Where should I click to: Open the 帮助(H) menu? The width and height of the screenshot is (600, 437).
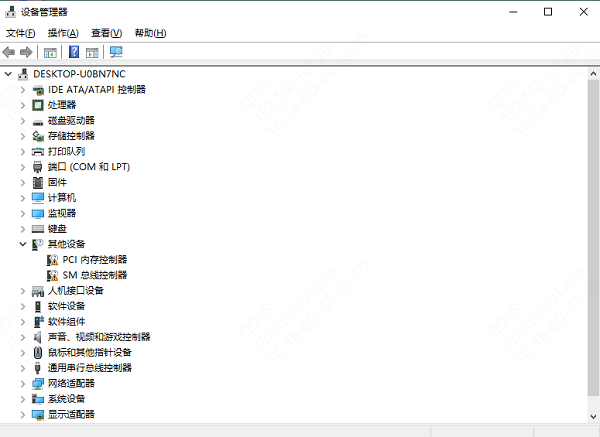click(149, 33)
